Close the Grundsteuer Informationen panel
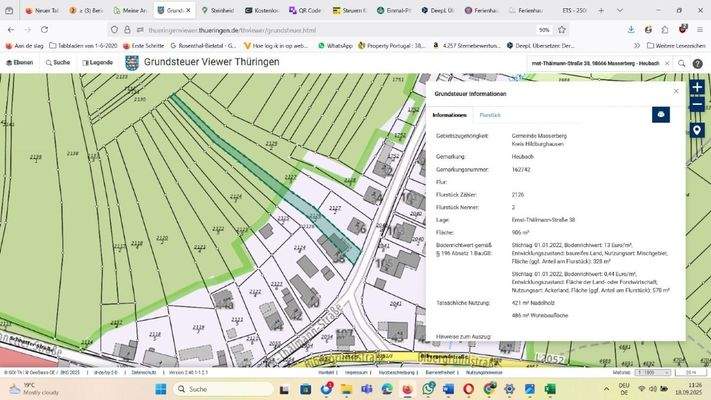This screenshot has width=711, height=400. click(676, 91)
